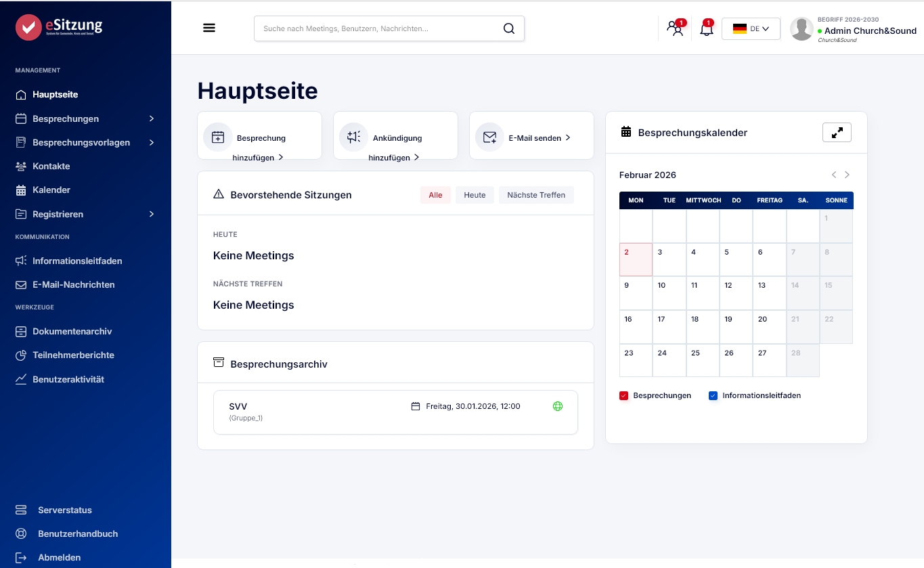Open Kontakte in the sidebar
Screen dimensions: 924x568
pos(51,166)
